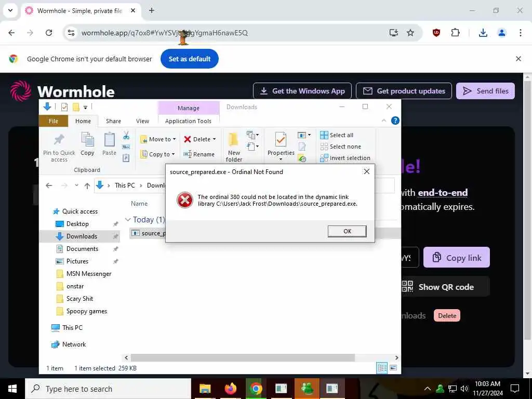Pin to Quick access in ribbon
This screenshot has height=399, width=532.
coord(59,147)
